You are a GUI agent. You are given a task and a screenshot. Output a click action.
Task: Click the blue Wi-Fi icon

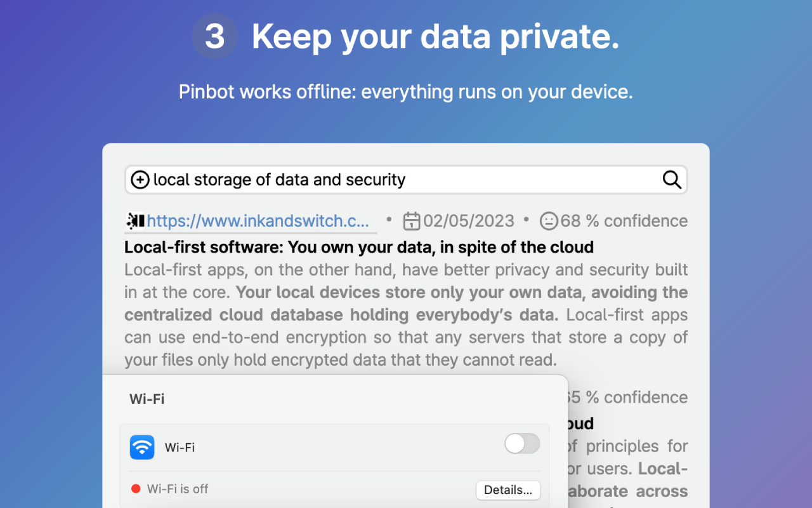[142, 447]
